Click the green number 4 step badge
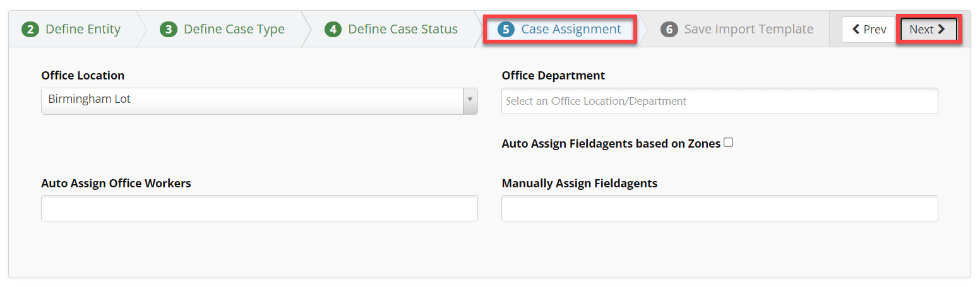Screen dimensions: 980x287 pyautogui.click(x=333, y=30)
